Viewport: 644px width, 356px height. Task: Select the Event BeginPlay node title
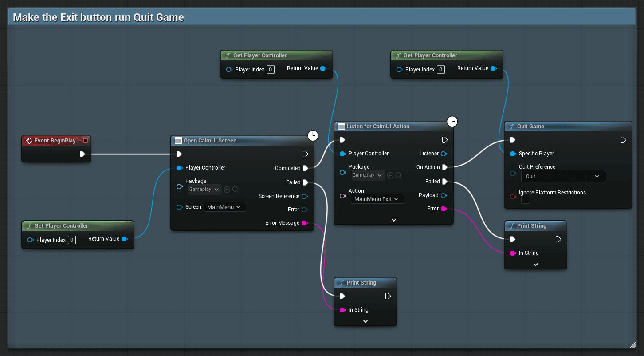pos(55,141)
